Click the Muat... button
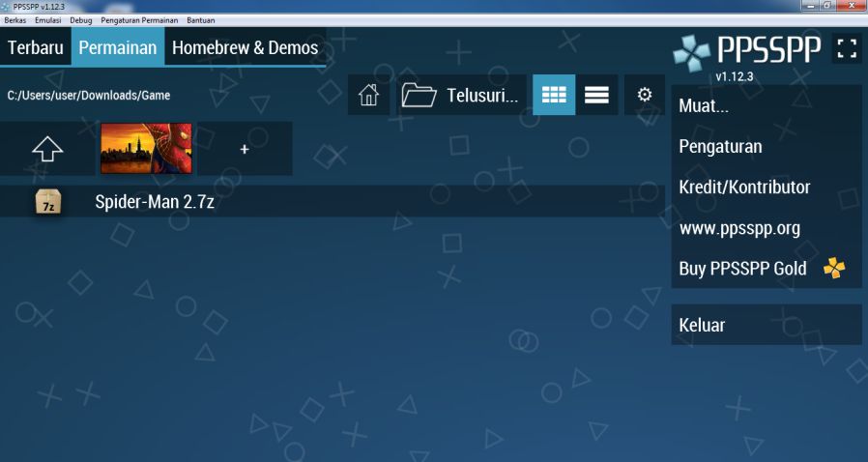Screen dimensions: 868x462 coord(767,105)
